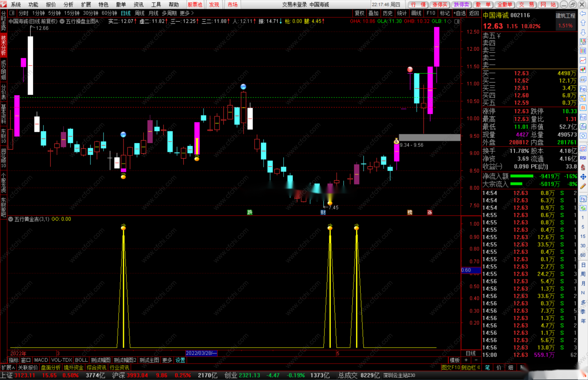Click the candlestick chart icon in sidebar
The width and height of the screenshot is (588, 380).
(x=583, y=70)
